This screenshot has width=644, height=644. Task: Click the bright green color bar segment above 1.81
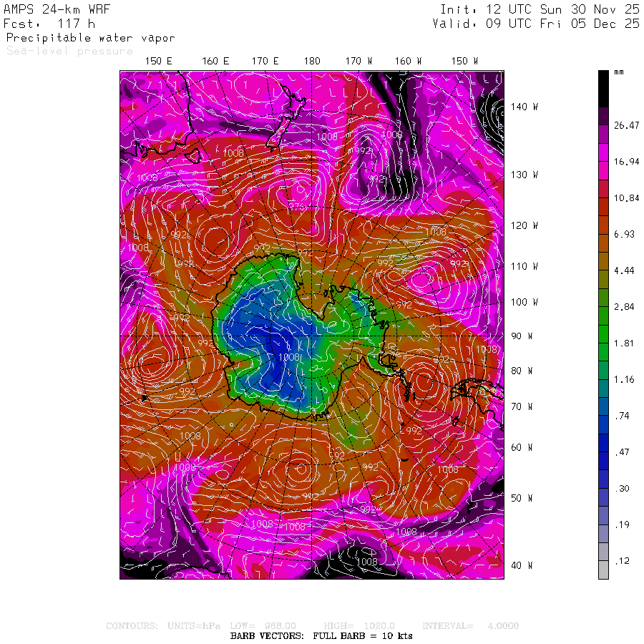pyautogui.click(x=603, y=334)
